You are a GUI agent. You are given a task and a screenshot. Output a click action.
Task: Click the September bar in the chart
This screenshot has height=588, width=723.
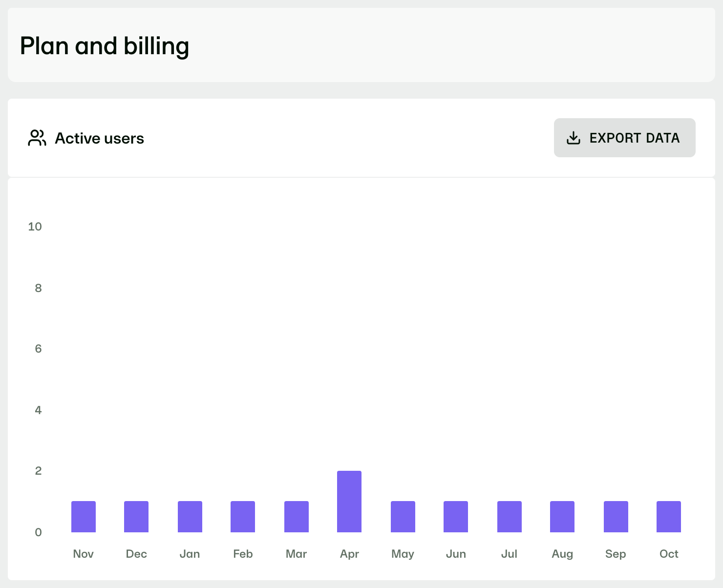tap(616, 517)
